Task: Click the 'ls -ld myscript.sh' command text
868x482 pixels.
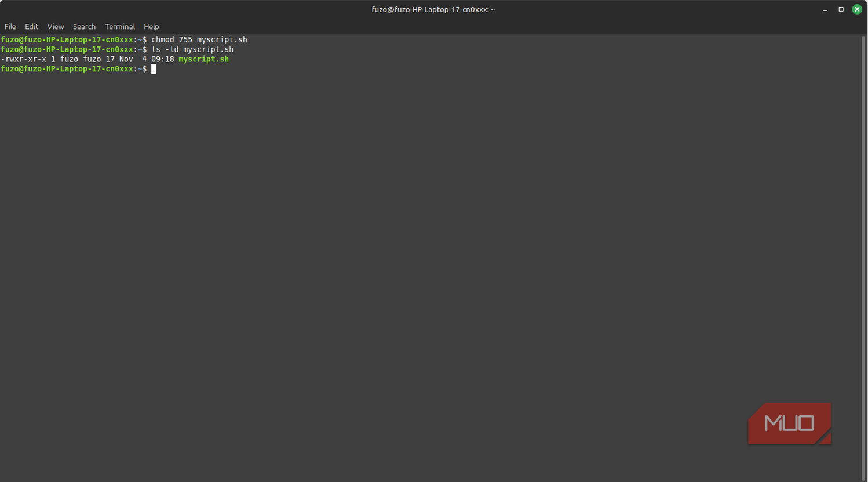Action: point(192,49)
